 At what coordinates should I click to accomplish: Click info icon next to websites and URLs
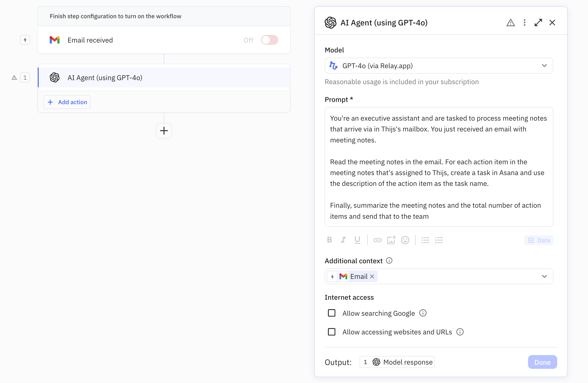click(x=460, y=332)
